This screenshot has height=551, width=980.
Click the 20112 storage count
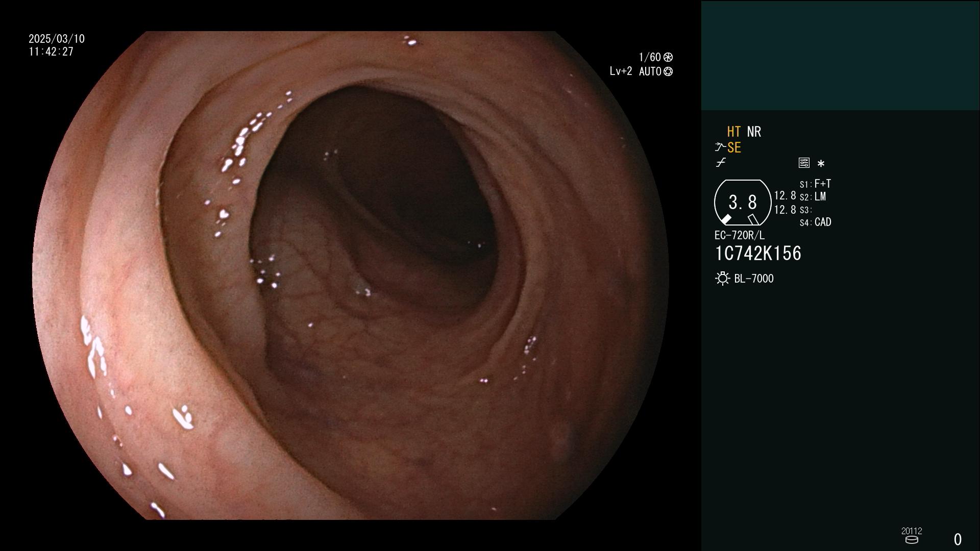pos(912,531)
